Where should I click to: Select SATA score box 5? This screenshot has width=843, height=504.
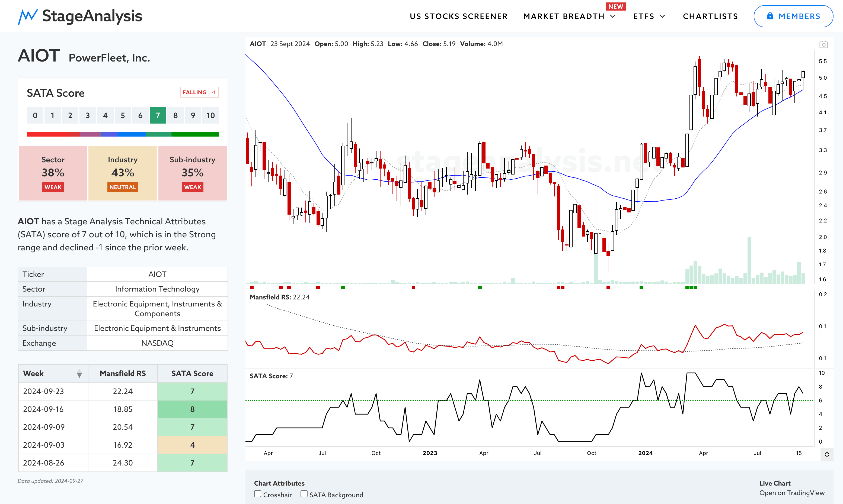pyautogui.click(x=123, y=115)
